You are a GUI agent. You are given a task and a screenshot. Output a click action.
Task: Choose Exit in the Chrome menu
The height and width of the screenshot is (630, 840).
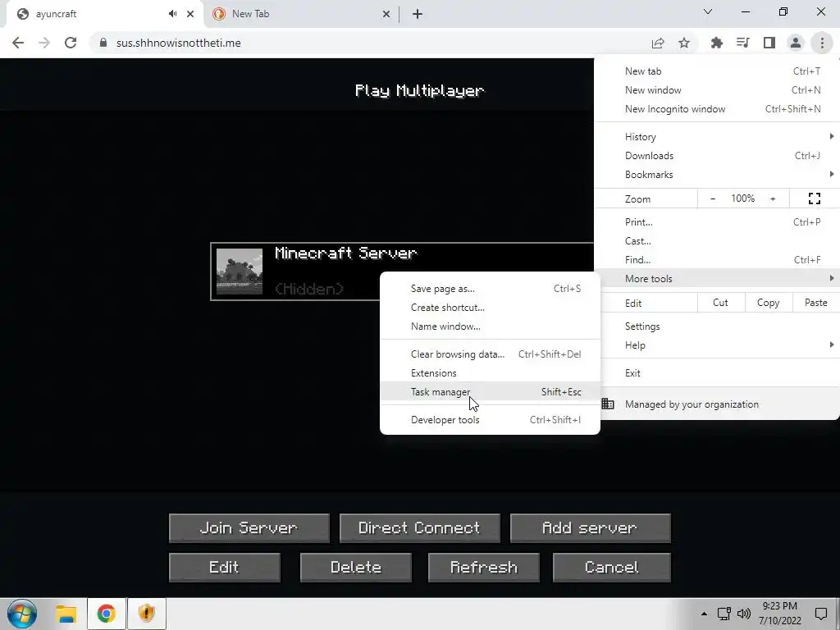pyautogui.click(x=717, y=373)
